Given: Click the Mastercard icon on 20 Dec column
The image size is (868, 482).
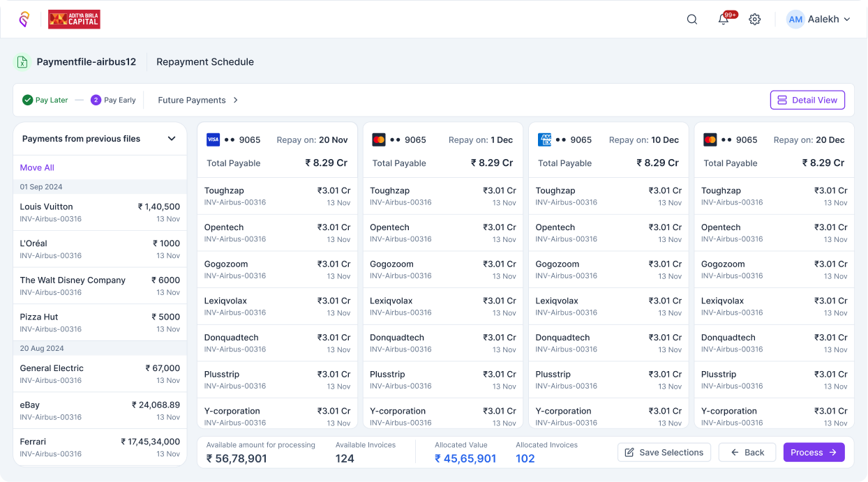Looking at the screenshot, I should (710, 140).
